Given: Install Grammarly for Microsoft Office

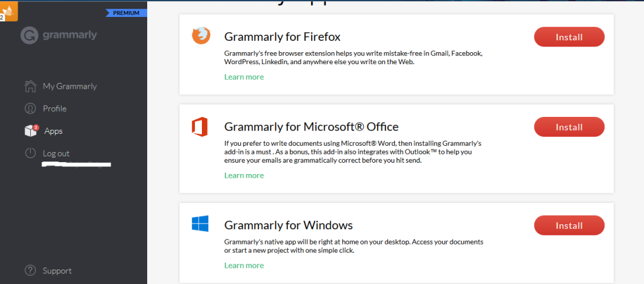Looking at the screenshot, I should coord(569,127).
